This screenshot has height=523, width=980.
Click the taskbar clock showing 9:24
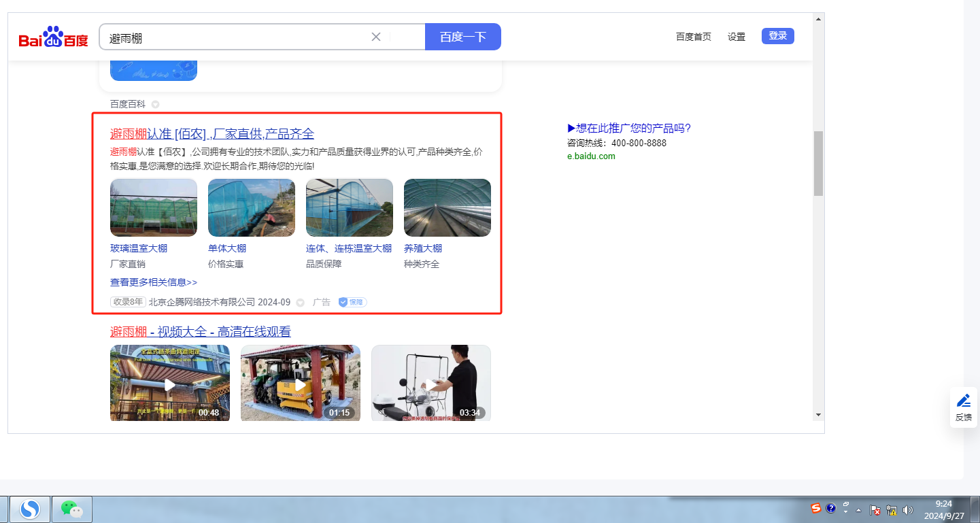(x=944, y=509)
